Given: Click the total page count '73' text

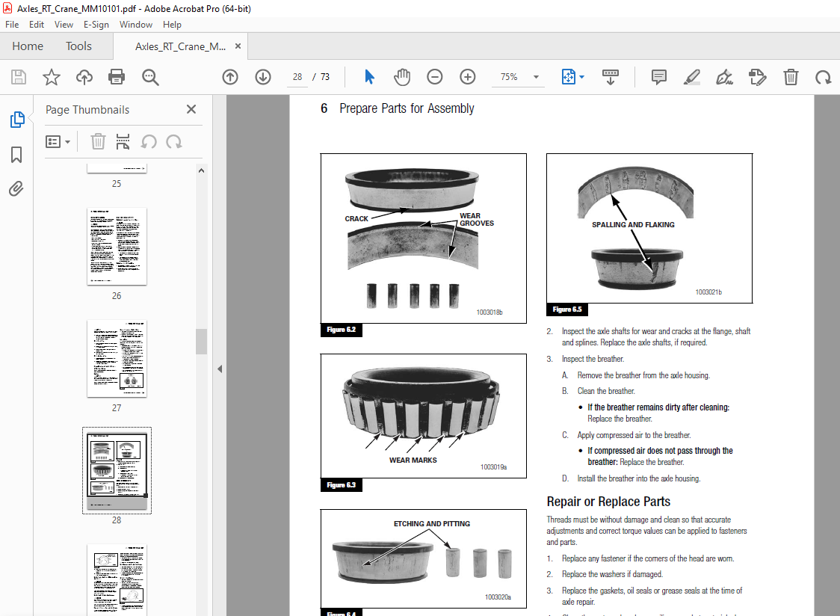Looking at the screenshot, I should (325, 77).
